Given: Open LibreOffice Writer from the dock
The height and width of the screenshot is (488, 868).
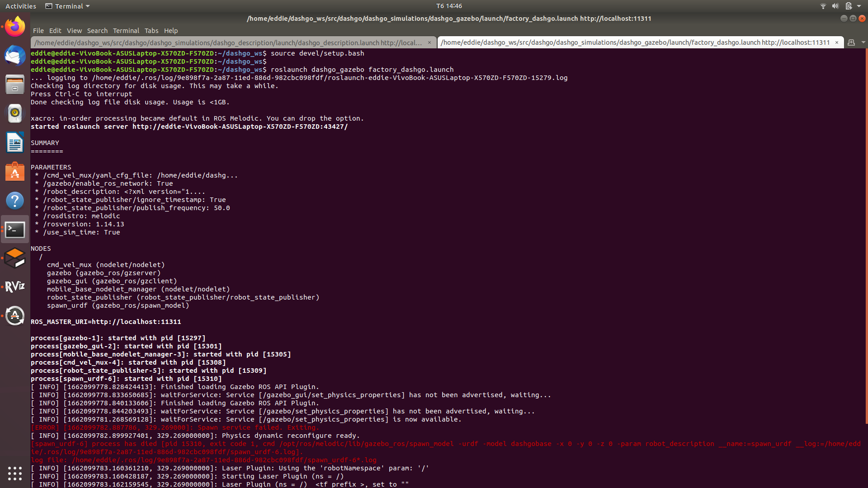Looking at the screenshot, I should [15, 142].
